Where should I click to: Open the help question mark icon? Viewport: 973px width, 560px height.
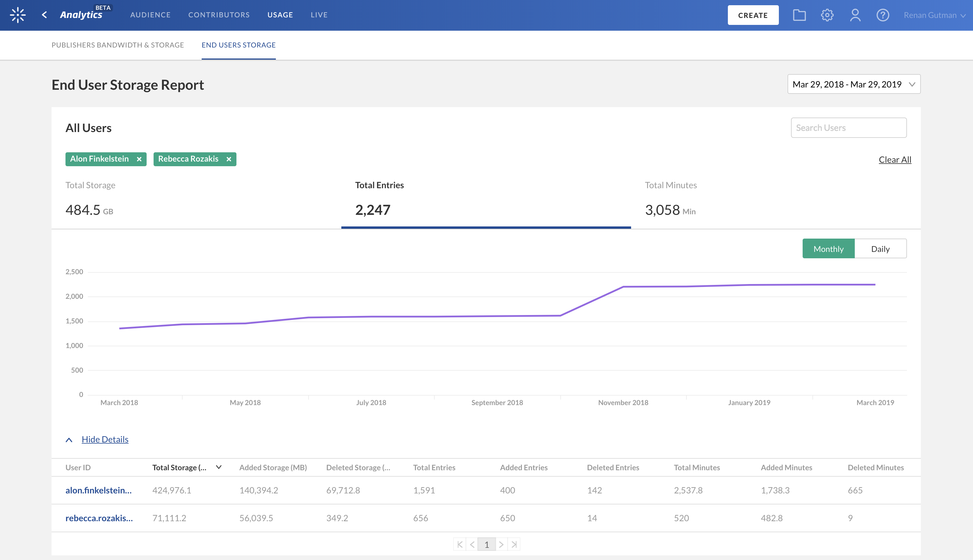(x=883, y=15)
